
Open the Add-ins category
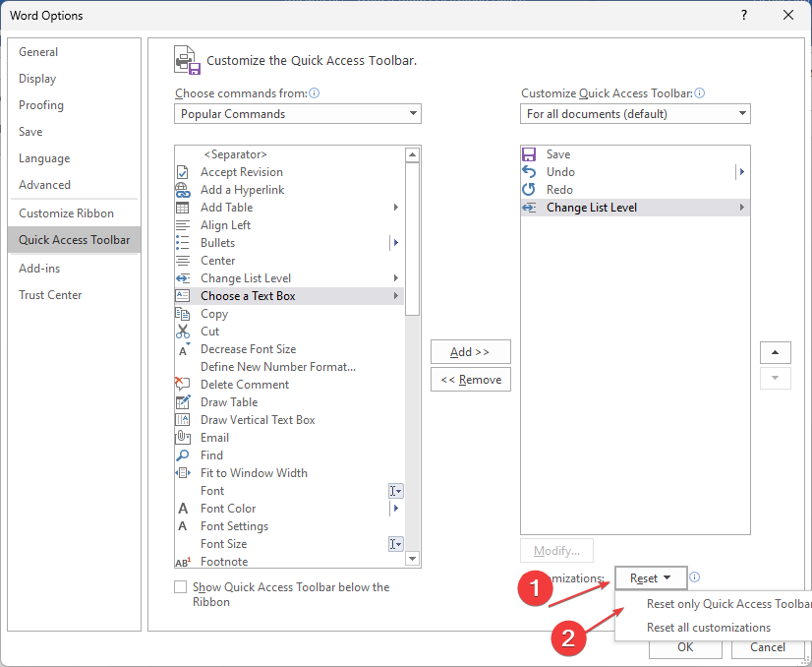tap(74, 269)
